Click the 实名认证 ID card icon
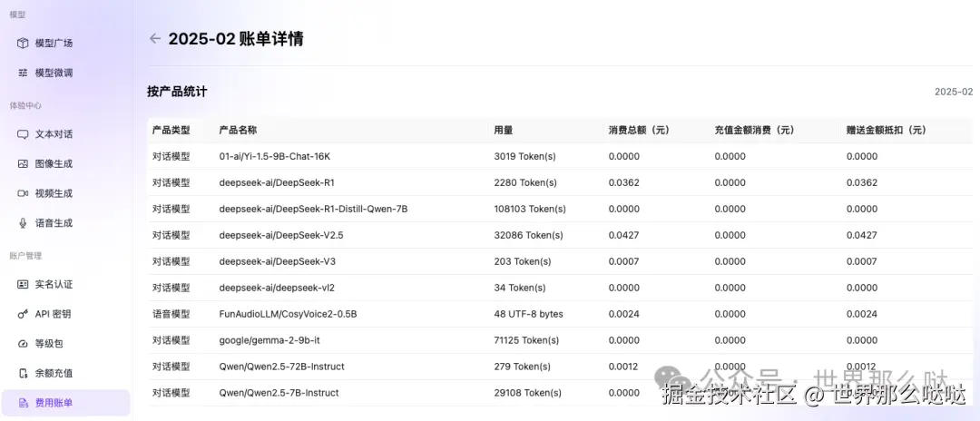 tap(23, 284)
